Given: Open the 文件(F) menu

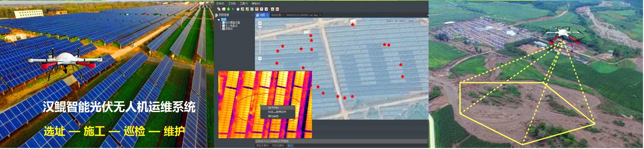Looking at the screenshot, I should (220, 3).
